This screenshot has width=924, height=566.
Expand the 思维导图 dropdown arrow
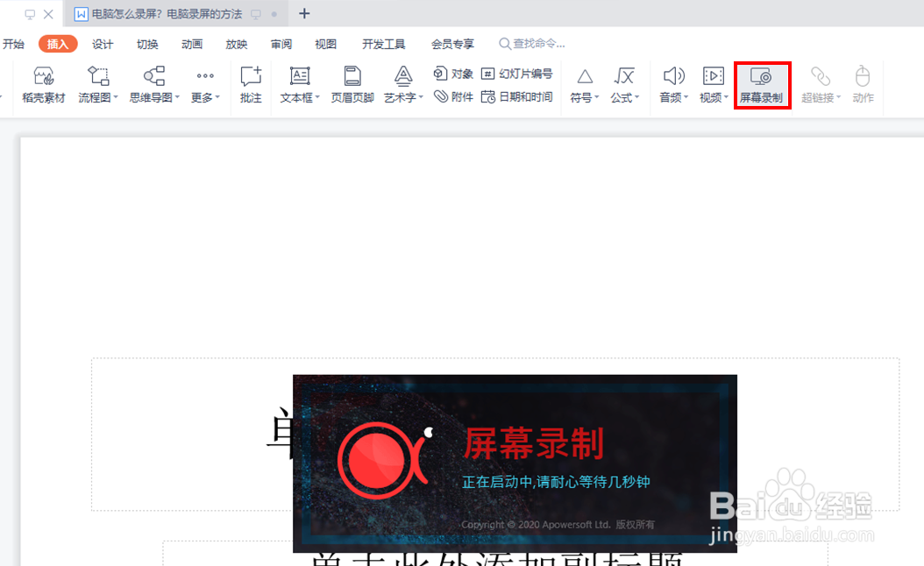pyautogui.click(x=177, y=97)
